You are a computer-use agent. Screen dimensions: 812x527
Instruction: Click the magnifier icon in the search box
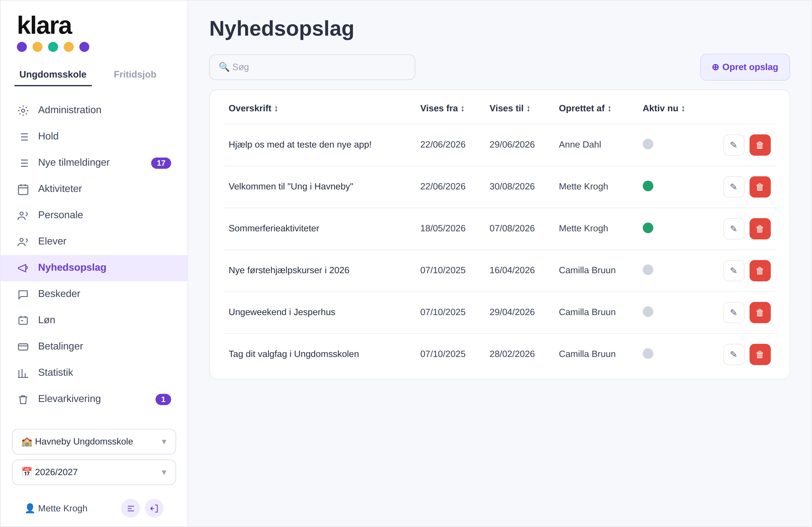pyautogui.click(x=224, y=67)
